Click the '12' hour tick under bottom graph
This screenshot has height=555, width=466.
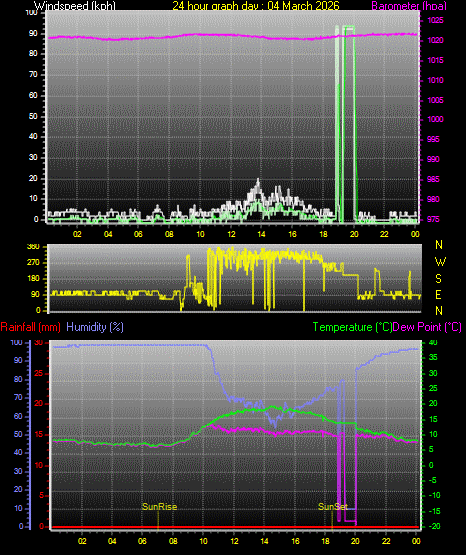click(234, 541)
